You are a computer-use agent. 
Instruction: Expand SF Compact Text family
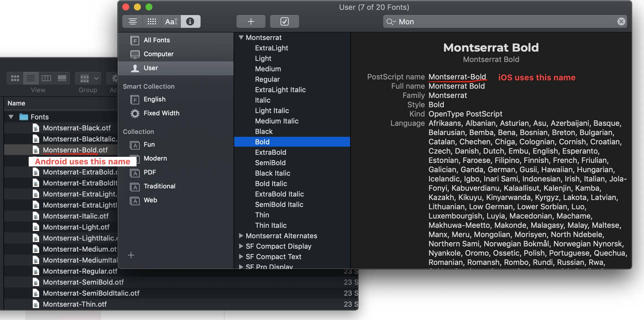point(241,257)
